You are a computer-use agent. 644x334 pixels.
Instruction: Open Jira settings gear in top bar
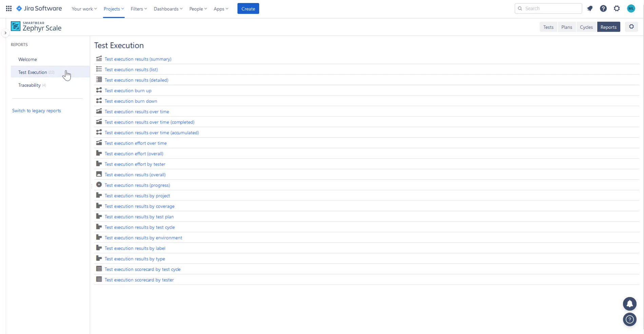coord(617,8)
